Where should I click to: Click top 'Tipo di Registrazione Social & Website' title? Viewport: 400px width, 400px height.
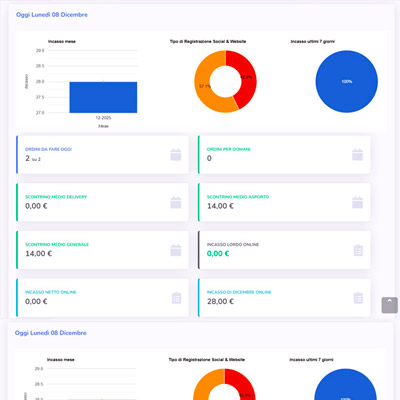pyautogui.click(x=208, y=41)
